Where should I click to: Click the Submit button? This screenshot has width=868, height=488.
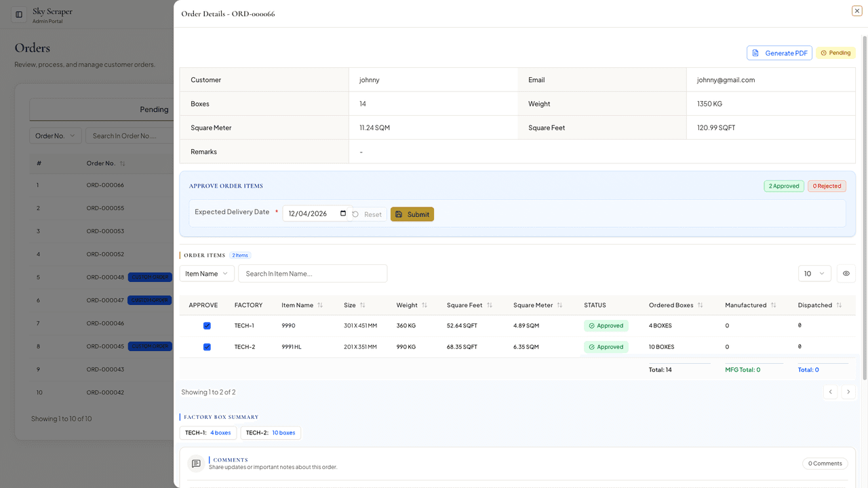pos(412,214)
